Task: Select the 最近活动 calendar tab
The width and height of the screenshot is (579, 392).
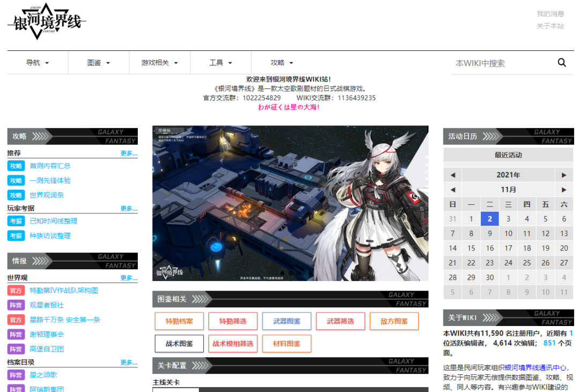Action: point(508,155)
